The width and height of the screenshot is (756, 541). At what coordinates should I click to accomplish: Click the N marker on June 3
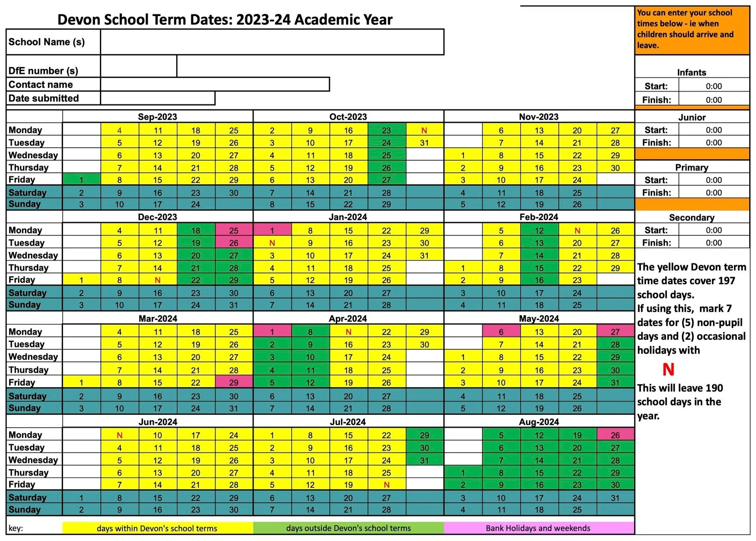[x=119, y=435]
